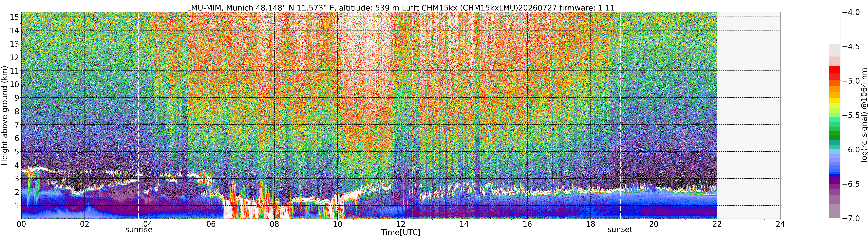868x237 pixels.
Task: Pick the time-axis tick label '20'
Action: [x=654, y=224]
